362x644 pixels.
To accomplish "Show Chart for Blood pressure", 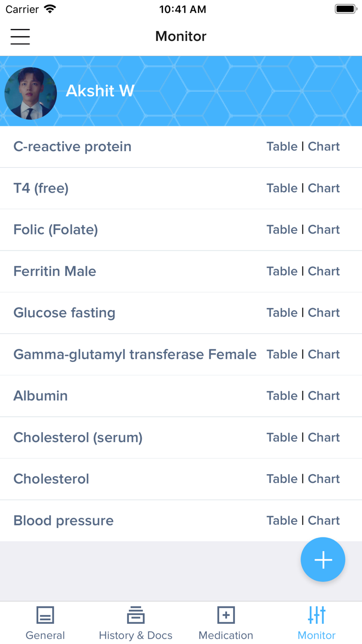I will coord(324,521).
